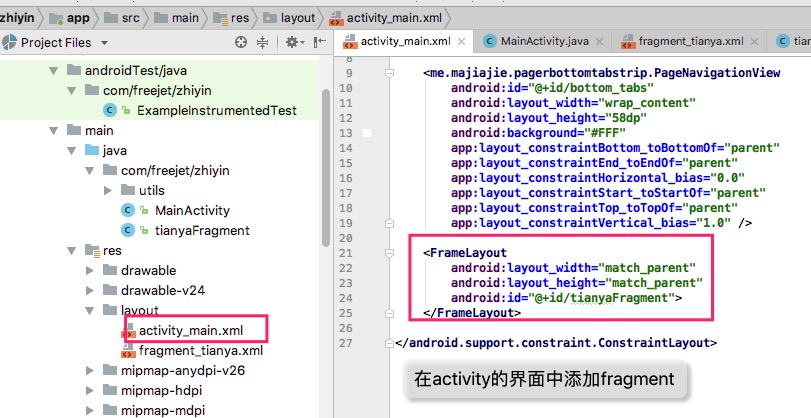Image resolution: width=811 pixels, height=418 pixels.
Task: Expand the mipmap-mdpi folder arrow
Action: [x=89, y=411]
